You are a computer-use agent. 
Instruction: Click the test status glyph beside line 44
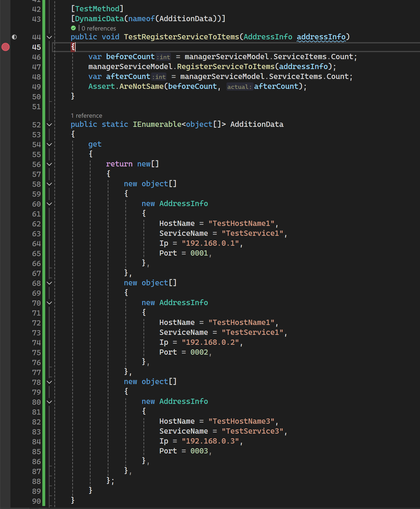[x=14, y=37]
